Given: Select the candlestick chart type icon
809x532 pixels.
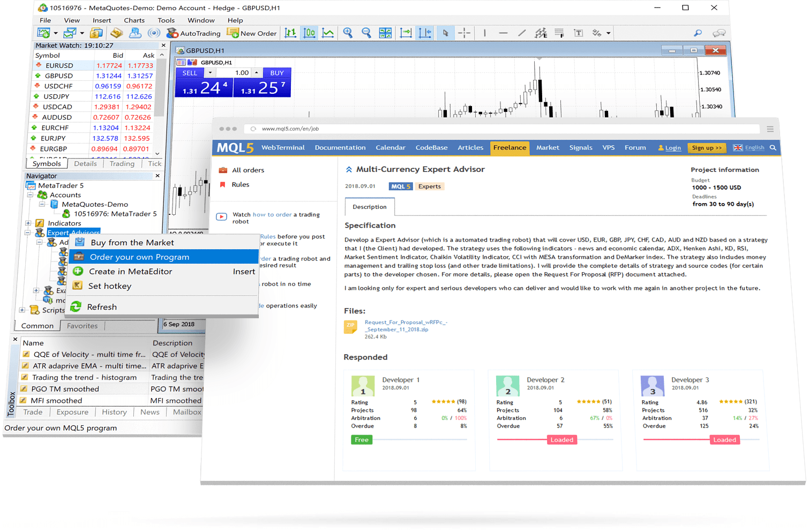Looking at the screenshot, I should [309, 33].
